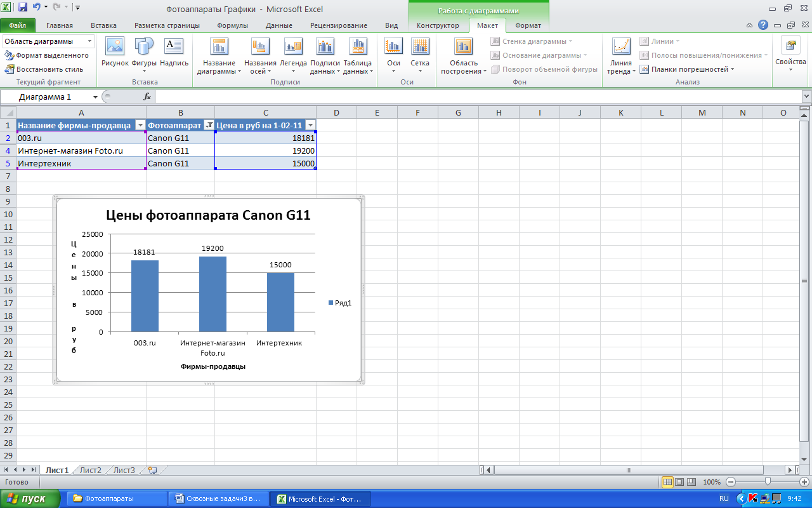Select the chart title Цены фотоаппарата Canon G11
Screen dimensions: 812x508
[207, 215]
